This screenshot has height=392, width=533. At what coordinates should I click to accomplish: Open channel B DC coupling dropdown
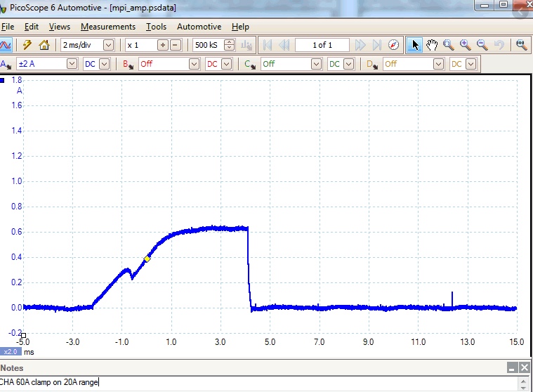[x=226, y=64]
